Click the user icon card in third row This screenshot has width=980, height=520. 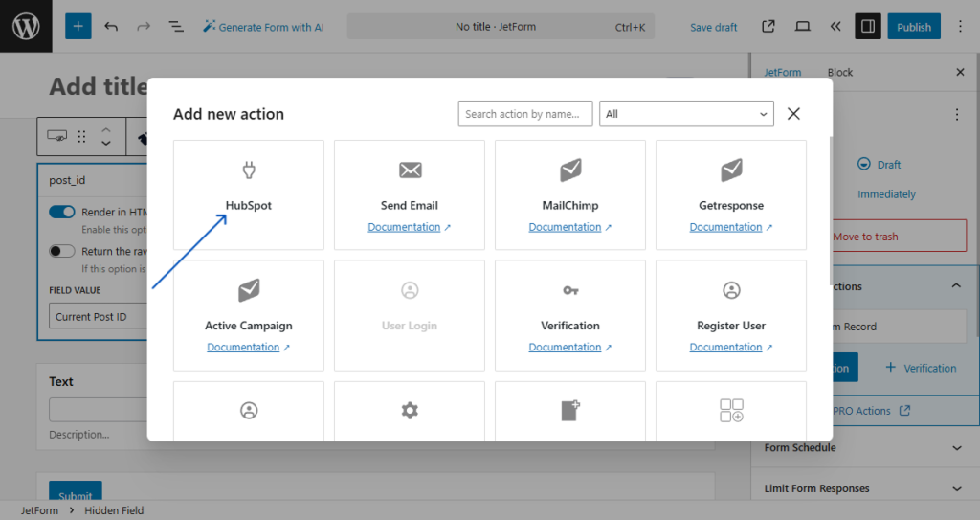click(249, 411)
